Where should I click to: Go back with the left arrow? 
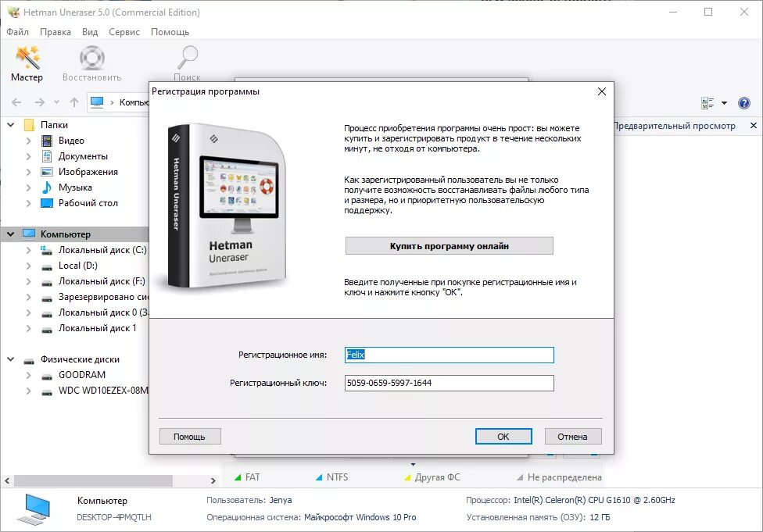[16, 102]
